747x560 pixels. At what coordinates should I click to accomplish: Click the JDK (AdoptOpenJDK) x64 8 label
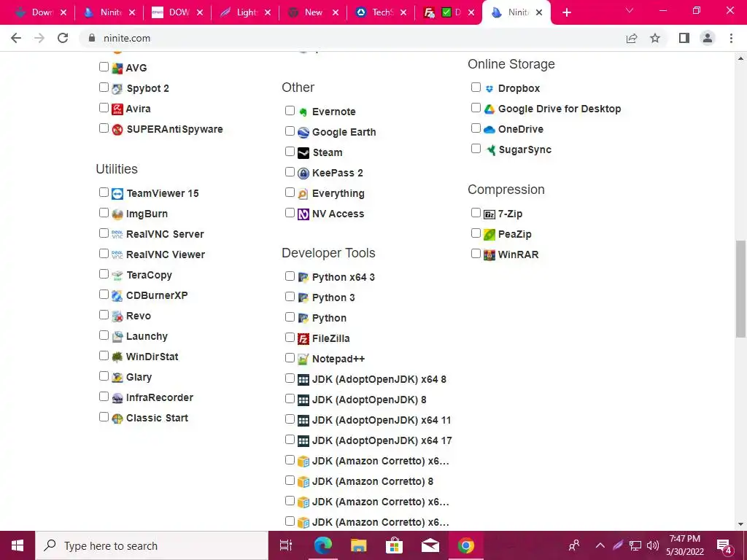pos(379,379)
